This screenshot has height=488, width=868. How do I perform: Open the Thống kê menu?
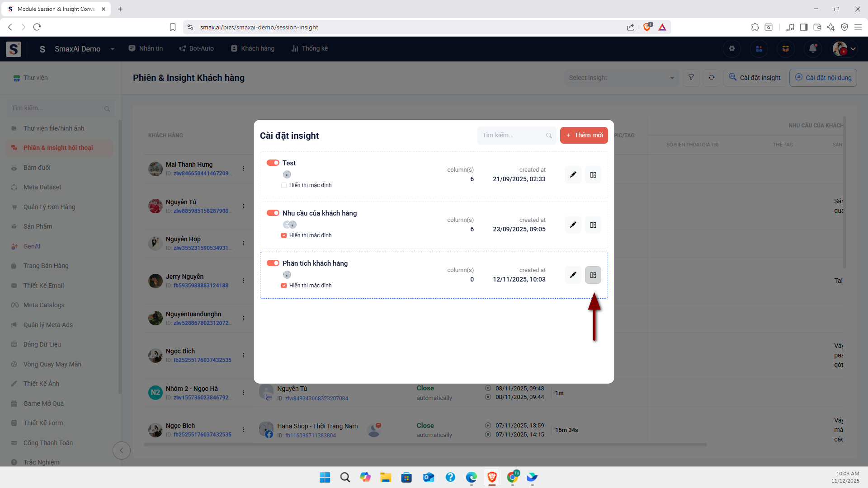coord(310,48)
